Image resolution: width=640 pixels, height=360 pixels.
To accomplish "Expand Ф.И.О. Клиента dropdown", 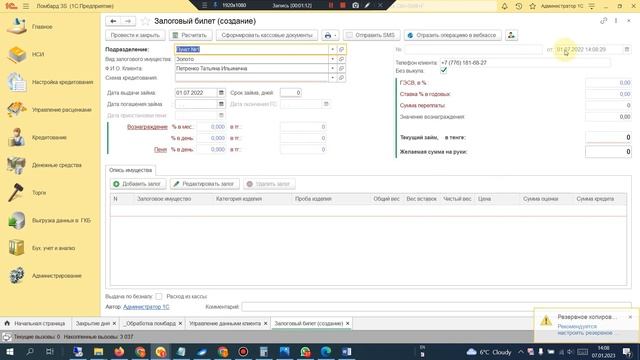I will click(333, 69).
